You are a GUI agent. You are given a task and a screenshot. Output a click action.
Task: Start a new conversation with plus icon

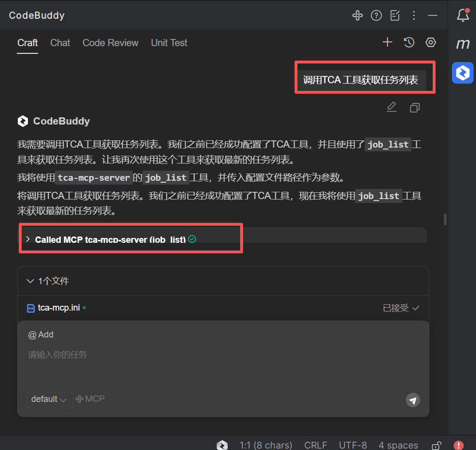[387, 42]
